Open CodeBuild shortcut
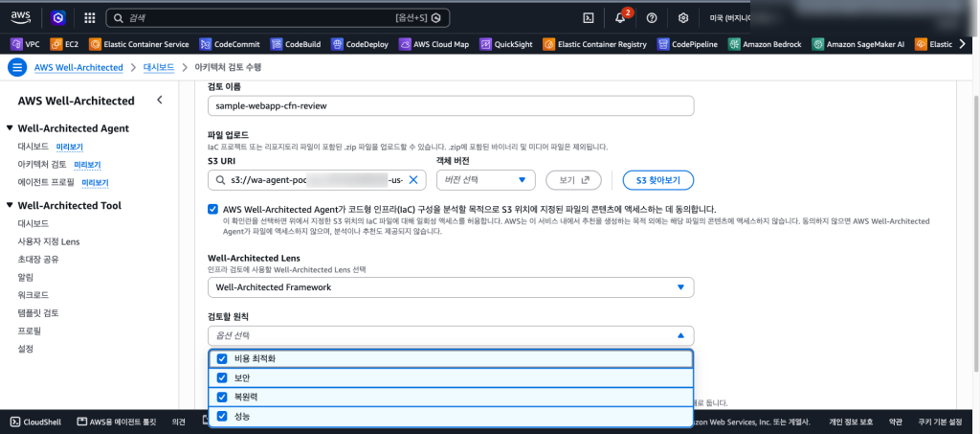 coord(296,44)
